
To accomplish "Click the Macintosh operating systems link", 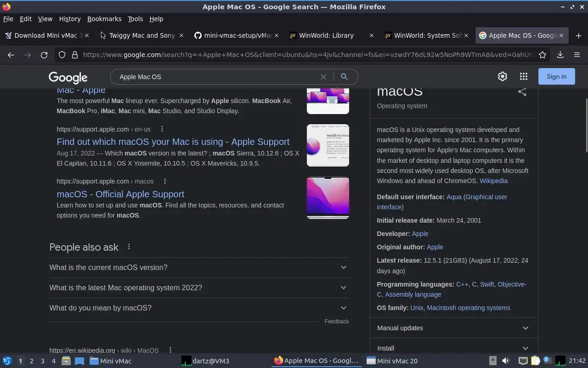I will tap(468, 308).
